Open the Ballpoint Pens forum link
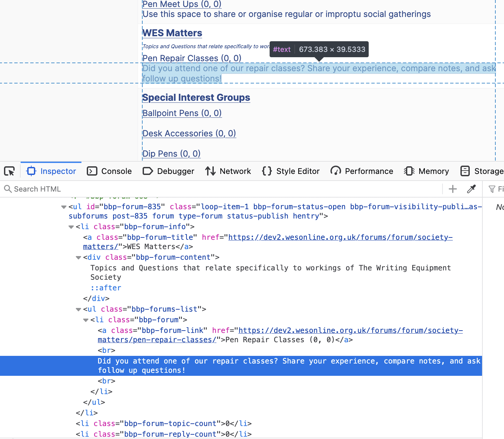This screenshot has height=439, width=504. click(x=182, y=113)
